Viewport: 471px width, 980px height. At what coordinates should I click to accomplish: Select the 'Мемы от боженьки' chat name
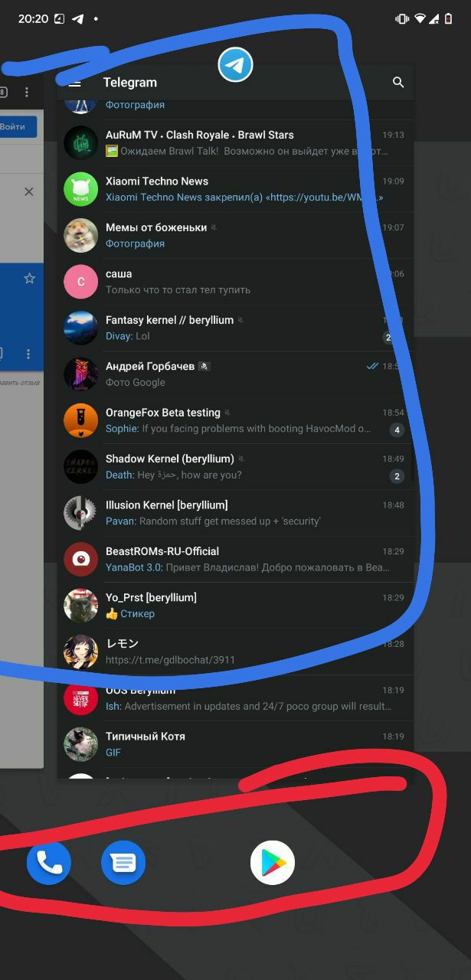(x=156, y=227)
